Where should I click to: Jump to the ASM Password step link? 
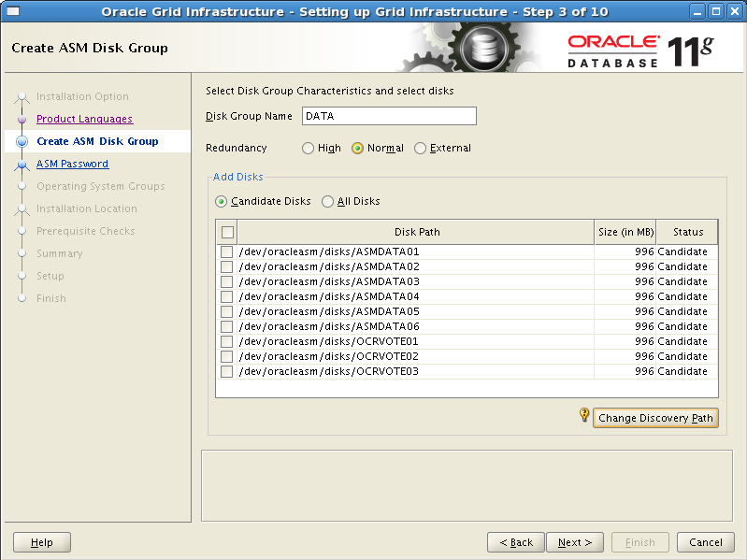click(72, 164)
